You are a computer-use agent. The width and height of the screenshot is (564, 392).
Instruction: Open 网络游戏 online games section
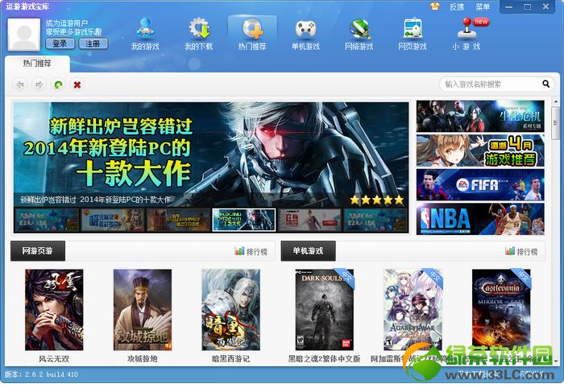(359, 34)
